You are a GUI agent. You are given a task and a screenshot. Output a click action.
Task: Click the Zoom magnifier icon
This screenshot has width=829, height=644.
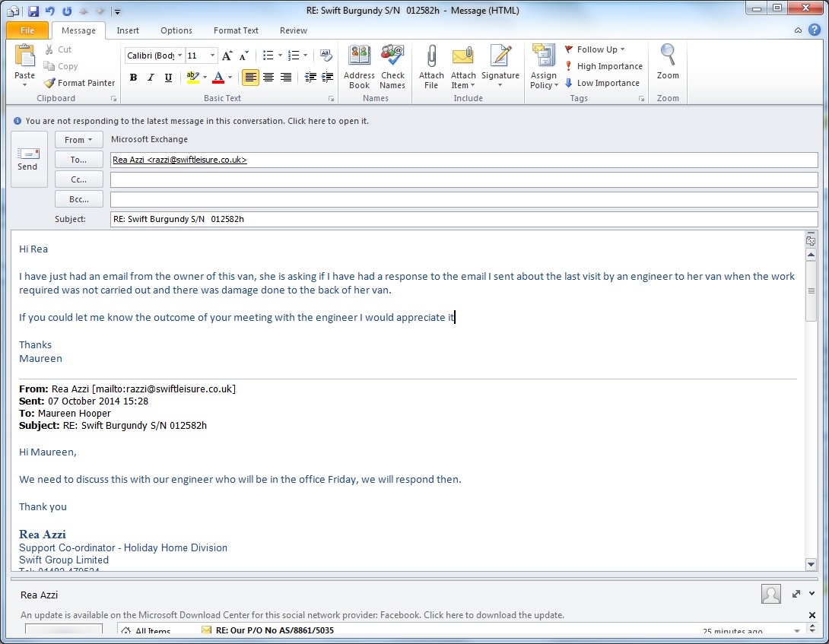coord(668,55)
